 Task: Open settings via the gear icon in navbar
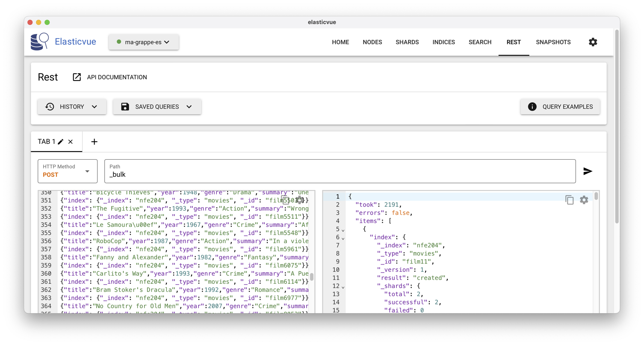593,42
